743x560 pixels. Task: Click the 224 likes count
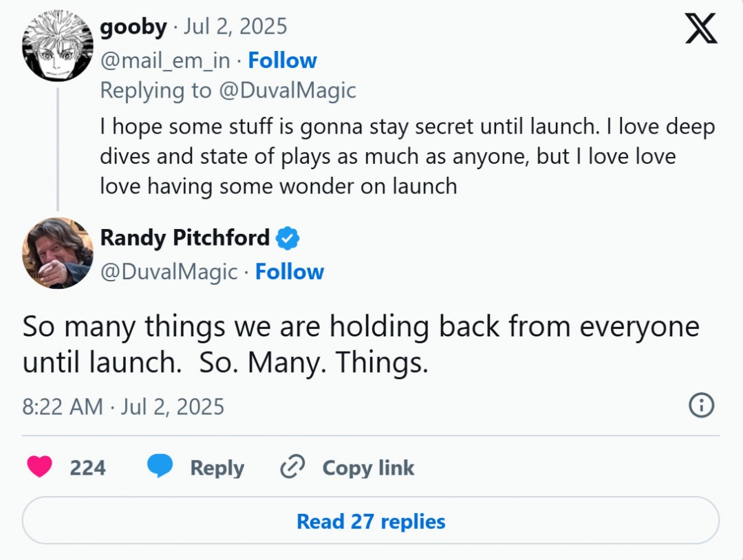pos(87,468)
